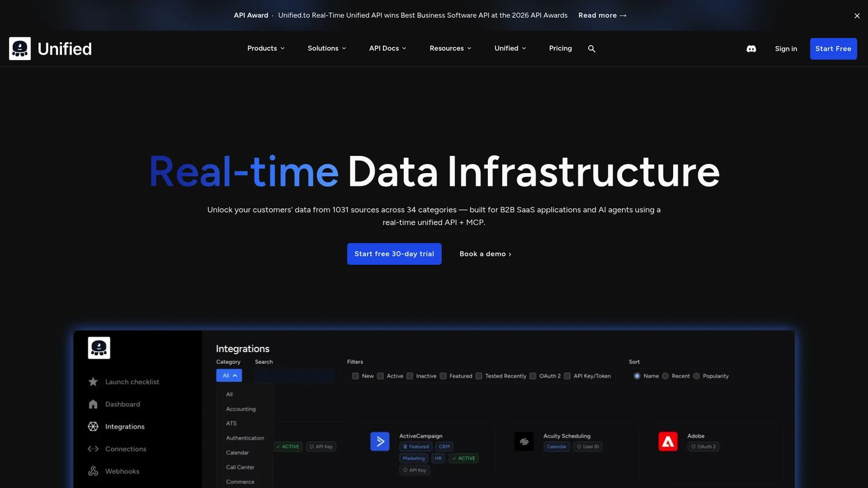The width and height of the screenshot is (868, 488).
Task: Check the Inactive filter checkbox
Action: click(410, 376)
